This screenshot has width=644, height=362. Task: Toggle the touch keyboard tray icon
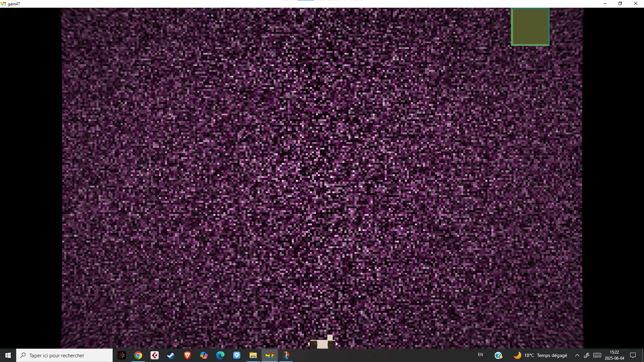597,355
